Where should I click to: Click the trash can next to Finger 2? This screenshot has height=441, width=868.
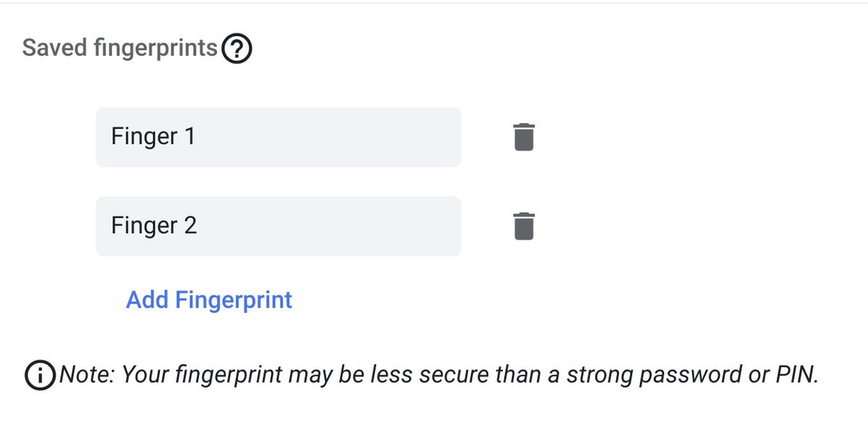[x=524, y=226]
